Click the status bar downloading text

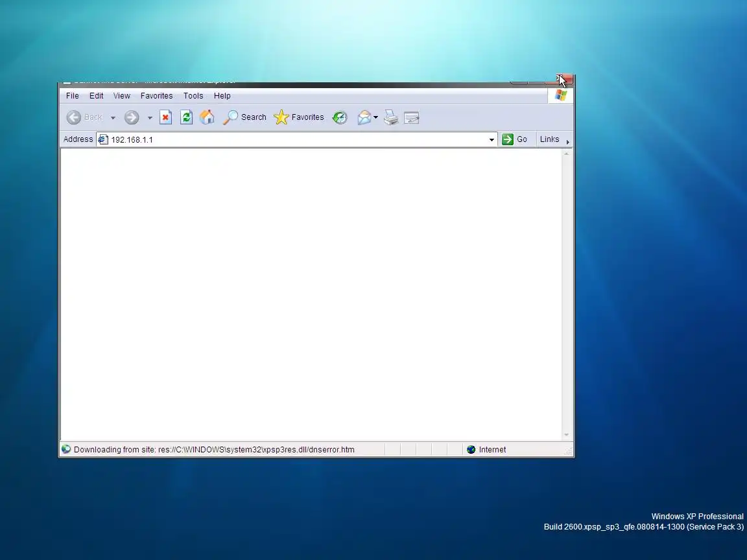[214, 450]
